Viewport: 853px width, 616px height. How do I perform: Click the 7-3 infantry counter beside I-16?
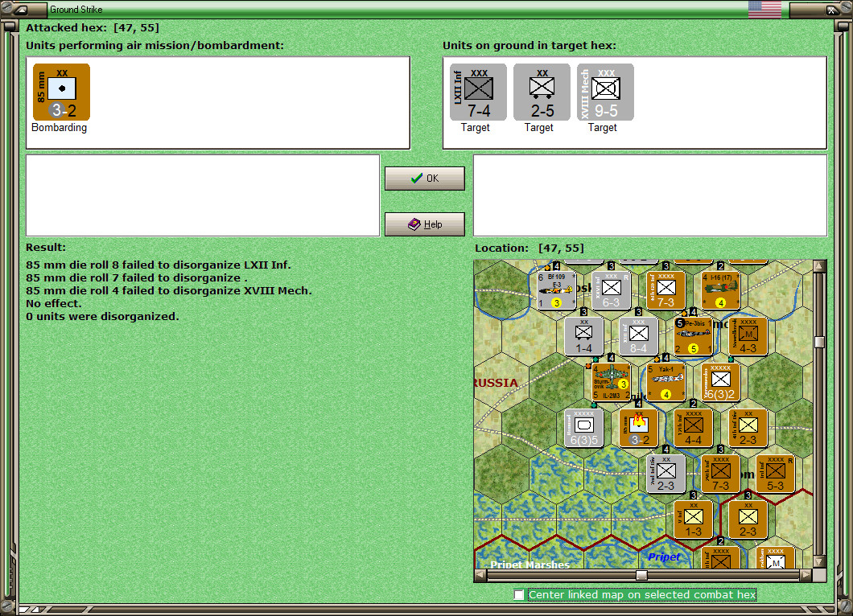pyautogui.click(x=666, y=290)
